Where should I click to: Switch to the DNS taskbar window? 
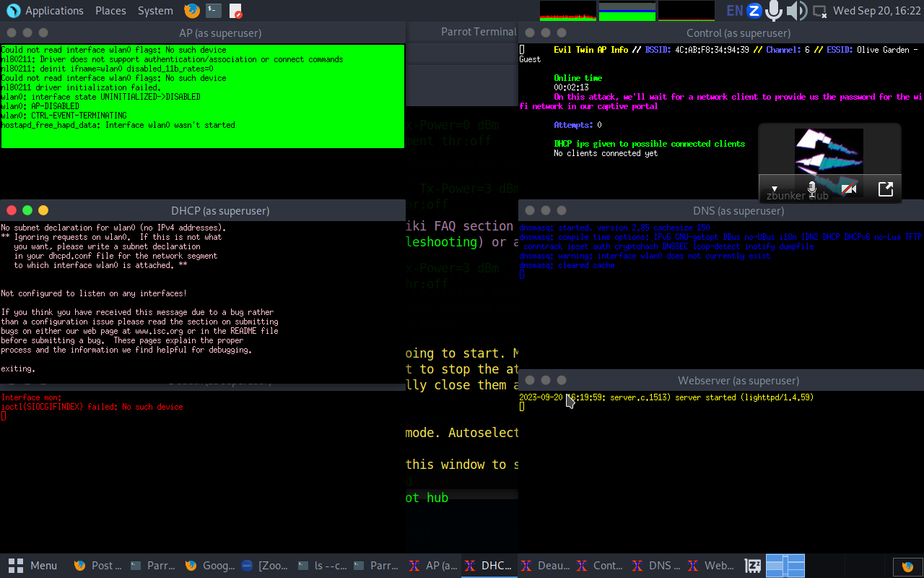[x=655, y=566]
